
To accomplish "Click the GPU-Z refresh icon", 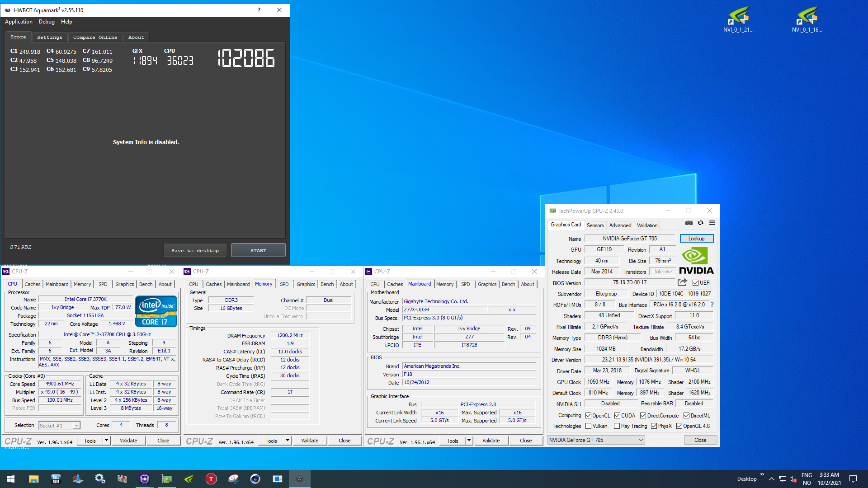I will [700, 223].
